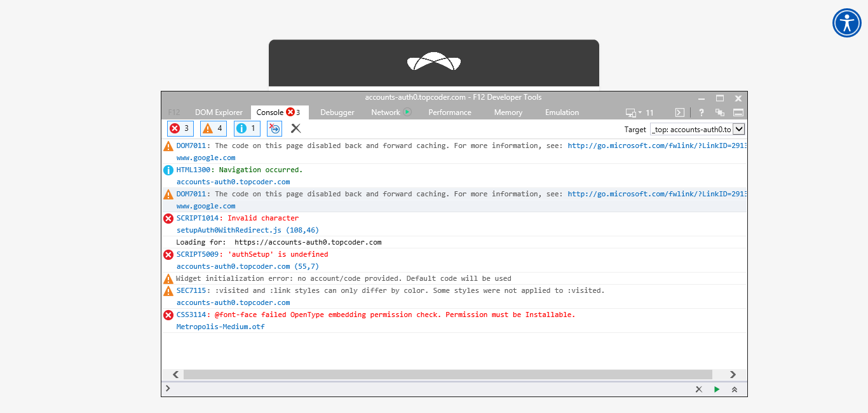868x413 pixels.
Task: Toggle clear-on-navigate console icon
Action: (275, 128)
